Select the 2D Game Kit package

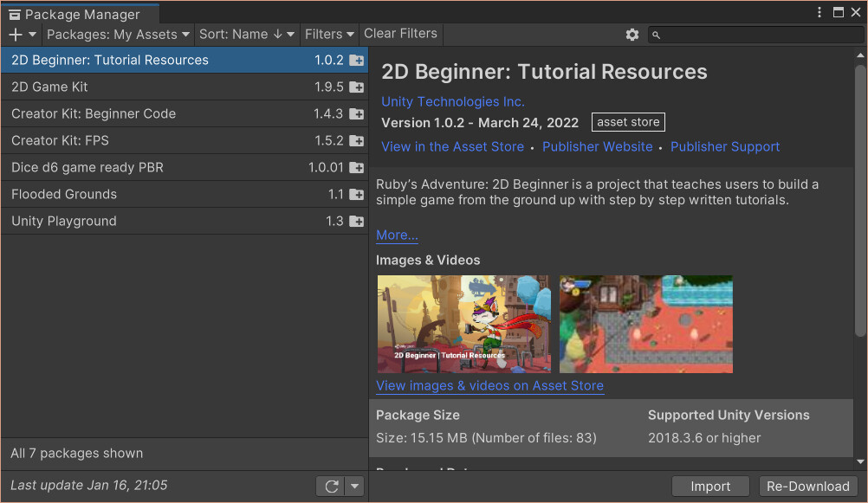pos(185,87)
